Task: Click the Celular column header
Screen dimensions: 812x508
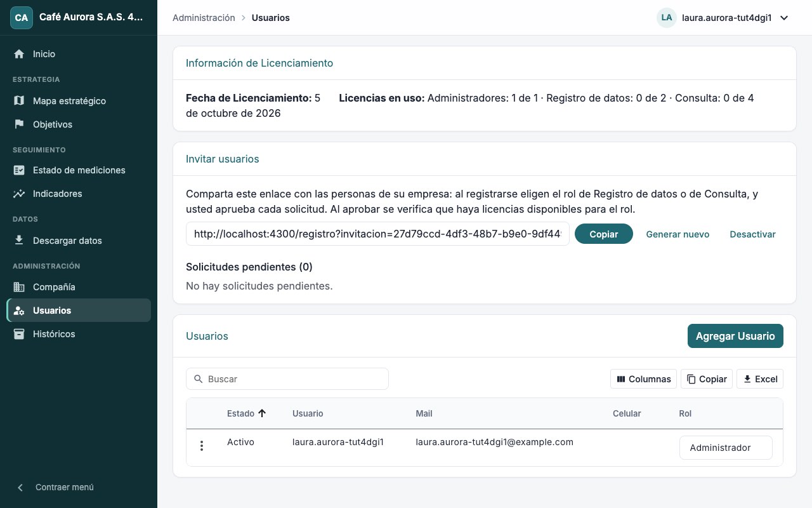Action: pos(627,413)
